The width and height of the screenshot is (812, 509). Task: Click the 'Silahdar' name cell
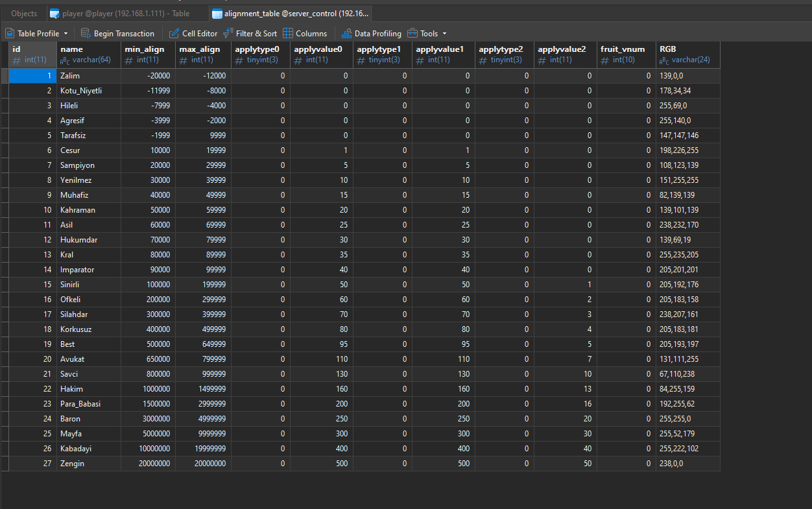pyautogui.click(x=89, y=314)
